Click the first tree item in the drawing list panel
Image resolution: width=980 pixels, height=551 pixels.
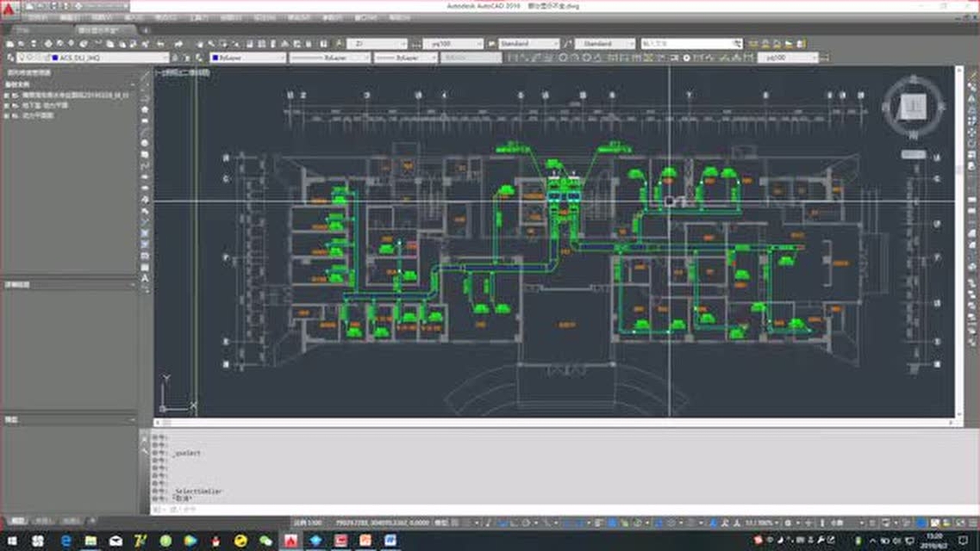69,96
